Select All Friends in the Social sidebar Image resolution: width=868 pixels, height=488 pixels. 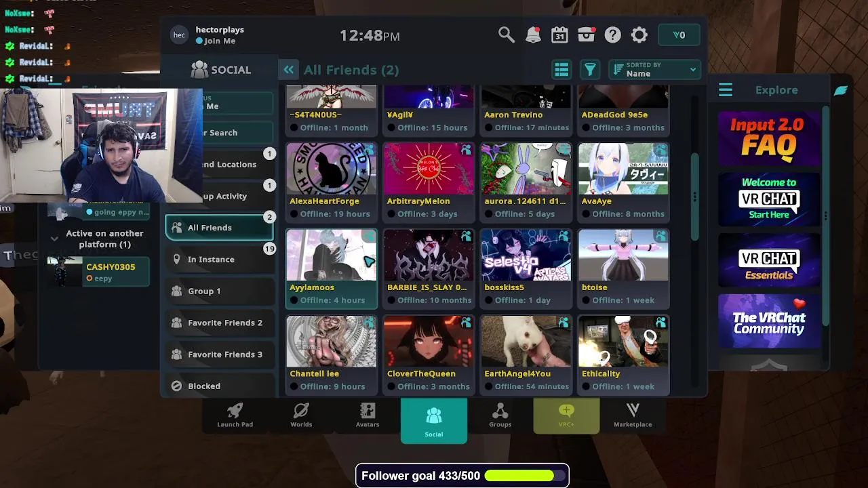click(x=219, y=228)
